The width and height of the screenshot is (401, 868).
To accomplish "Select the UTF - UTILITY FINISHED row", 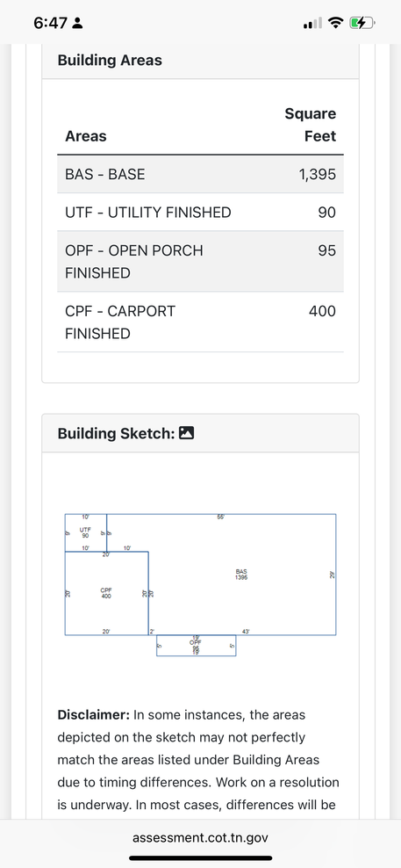I will (x=200, y=212).
